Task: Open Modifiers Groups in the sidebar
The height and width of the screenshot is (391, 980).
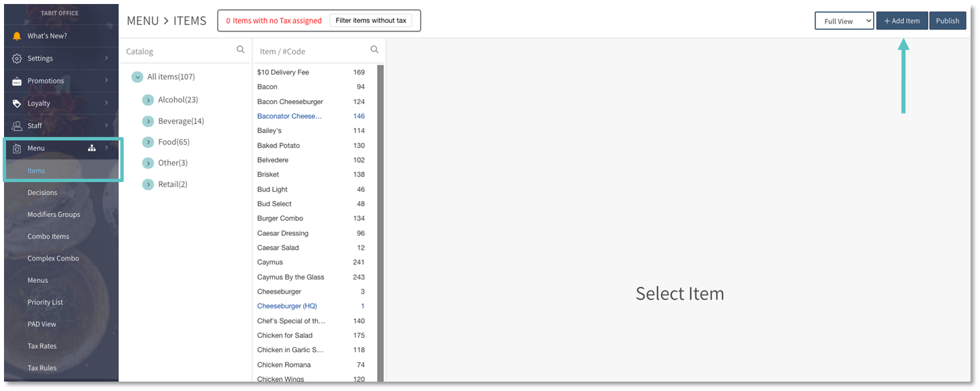Action: 54,214
